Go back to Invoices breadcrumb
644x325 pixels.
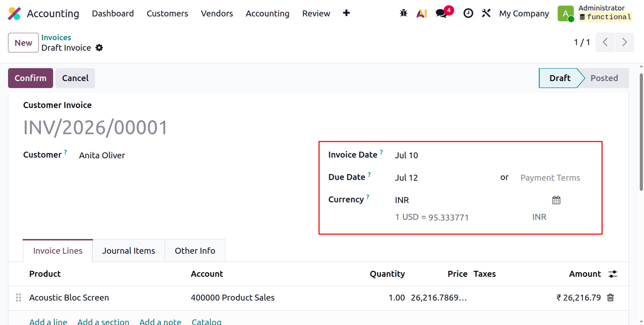(x=56, y=37)
